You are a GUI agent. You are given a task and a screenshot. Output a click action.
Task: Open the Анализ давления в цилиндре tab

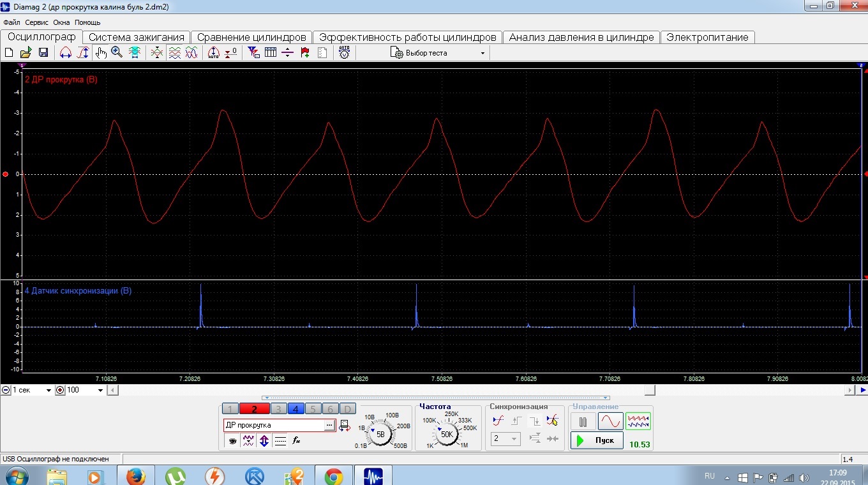[581, 37]
